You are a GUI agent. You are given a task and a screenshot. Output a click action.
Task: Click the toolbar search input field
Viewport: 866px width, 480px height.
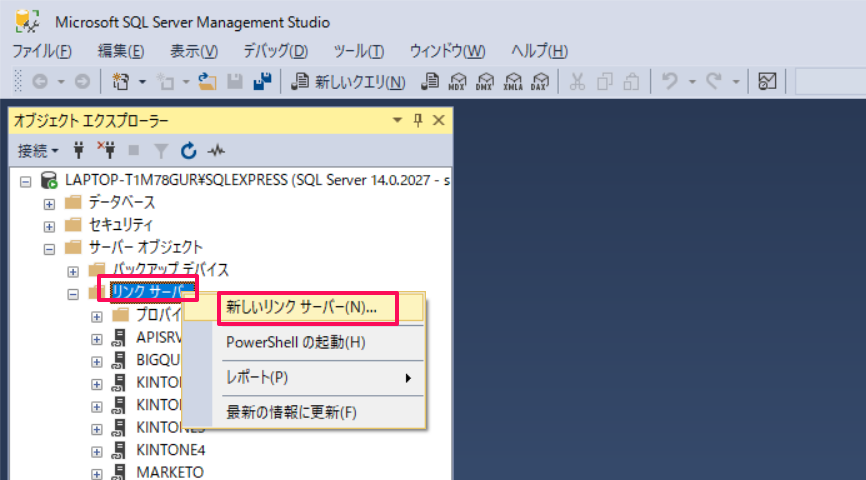(x=830, y=82)
